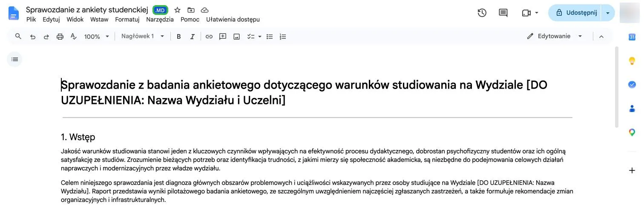Viewport: 644px width, 213px height.
Task: Rename the document title field
Action: pos(87,10)
